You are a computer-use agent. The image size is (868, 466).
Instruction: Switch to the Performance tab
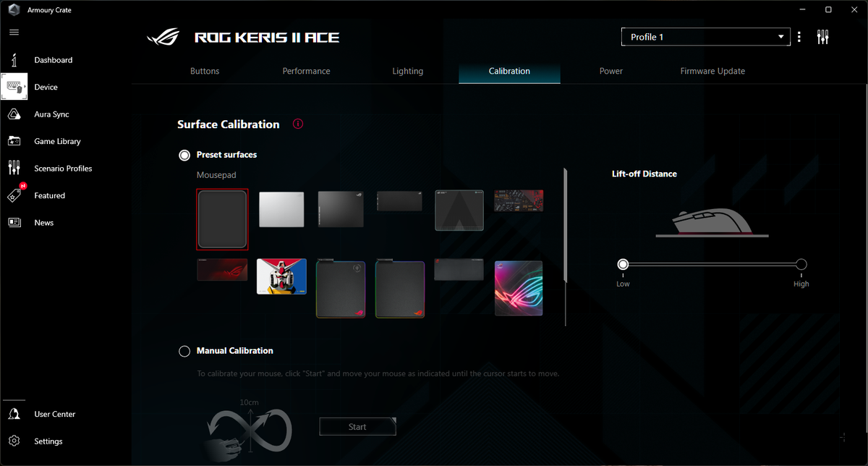click(x=306, y=71)
